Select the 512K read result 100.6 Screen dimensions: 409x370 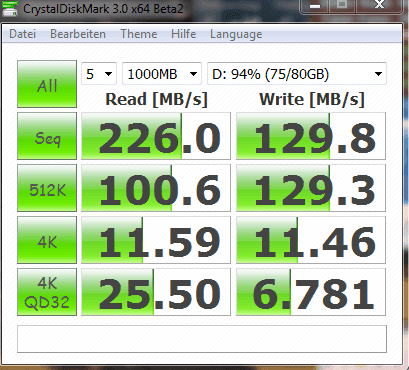tap(156, 188)
